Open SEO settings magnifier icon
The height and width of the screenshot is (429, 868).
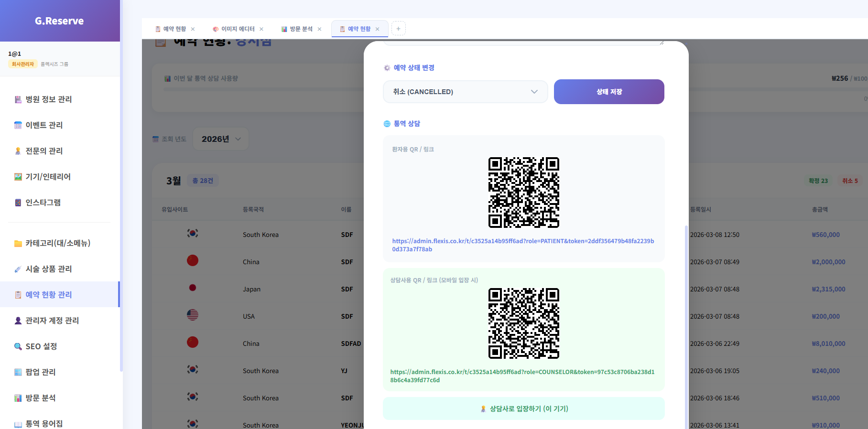tap(18, 346)
